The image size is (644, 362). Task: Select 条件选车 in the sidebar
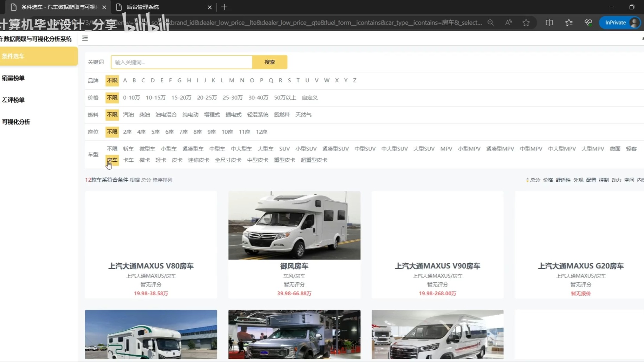(39, 56)
